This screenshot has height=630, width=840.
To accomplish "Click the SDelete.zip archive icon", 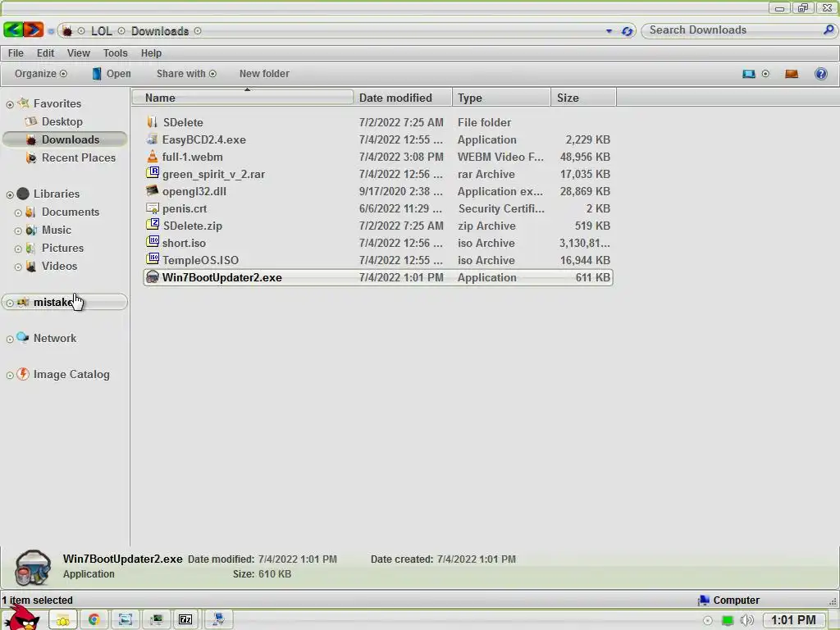I will pyautogui.click(x=153, y=225).
